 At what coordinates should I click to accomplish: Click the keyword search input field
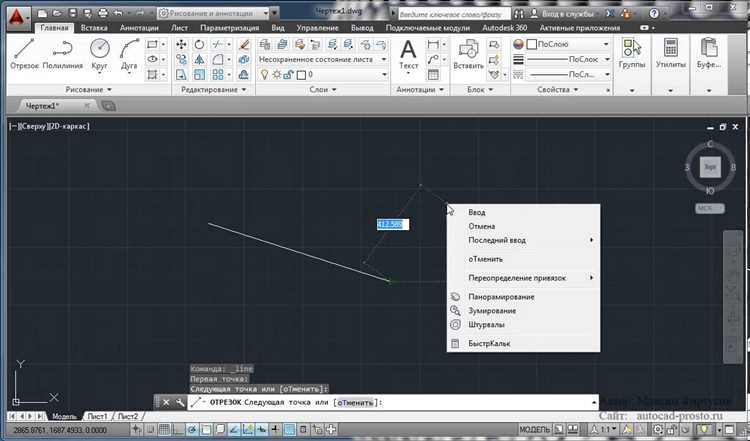pos(453,14)
